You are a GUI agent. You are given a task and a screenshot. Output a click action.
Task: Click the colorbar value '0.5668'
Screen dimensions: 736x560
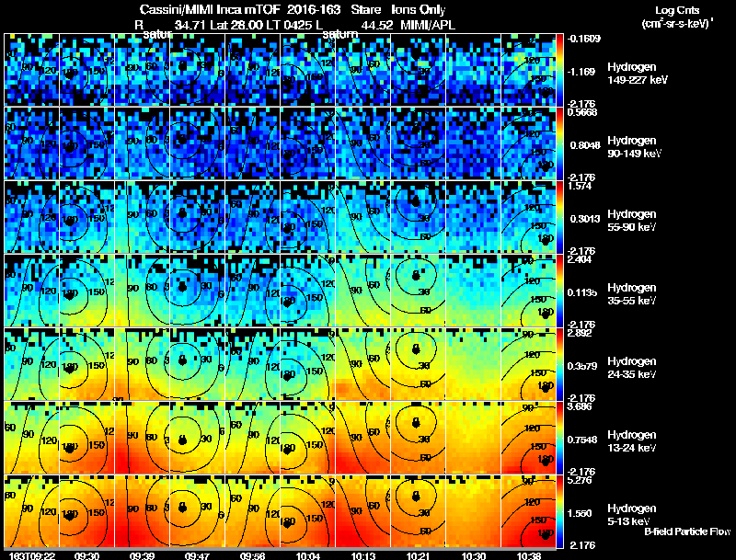tap(582, 112)
